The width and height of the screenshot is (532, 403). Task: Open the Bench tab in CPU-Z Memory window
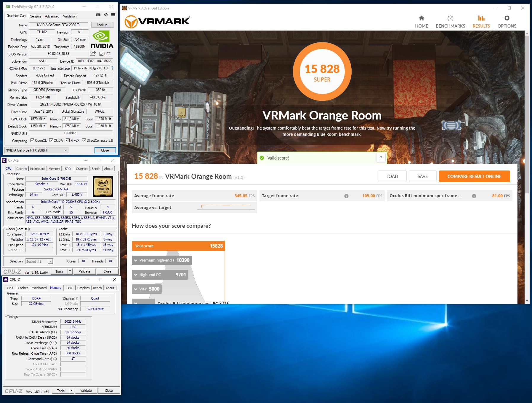97,288
